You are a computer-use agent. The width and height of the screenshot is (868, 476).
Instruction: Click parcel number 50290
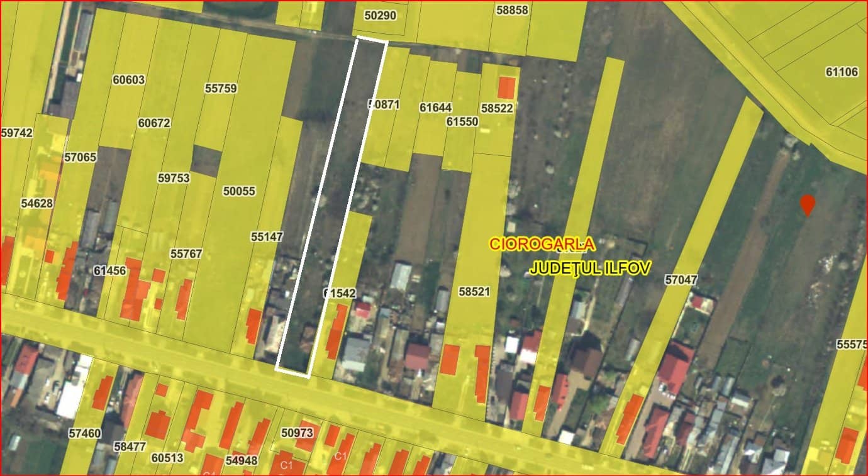pos(381,14)
